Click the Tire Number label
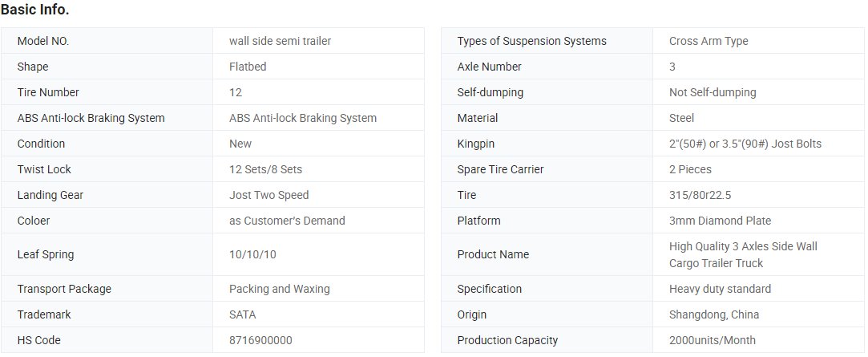 click(x=48, y=92)
